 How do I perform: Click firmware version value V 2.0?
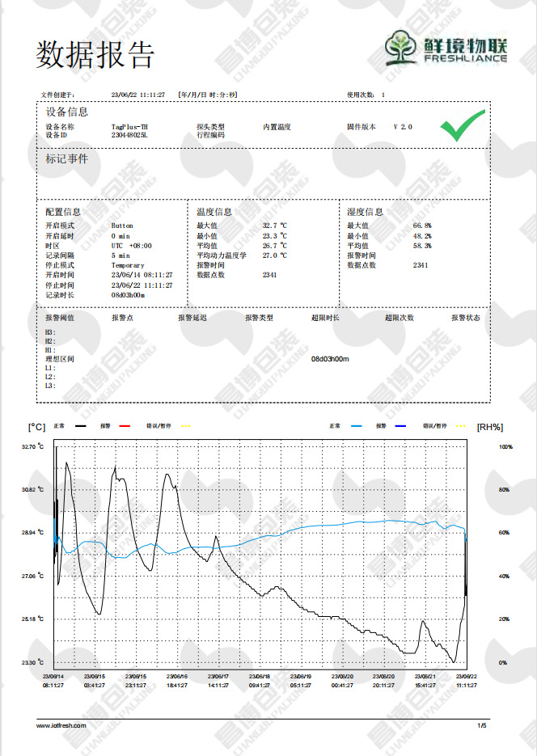tap(403, 127)
